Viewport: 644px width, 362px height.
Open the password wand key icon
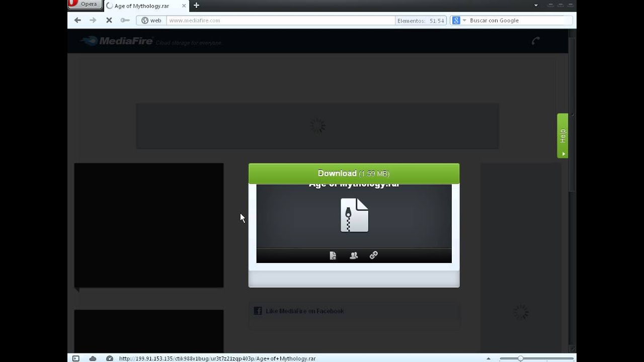click(x=125, y=20)
